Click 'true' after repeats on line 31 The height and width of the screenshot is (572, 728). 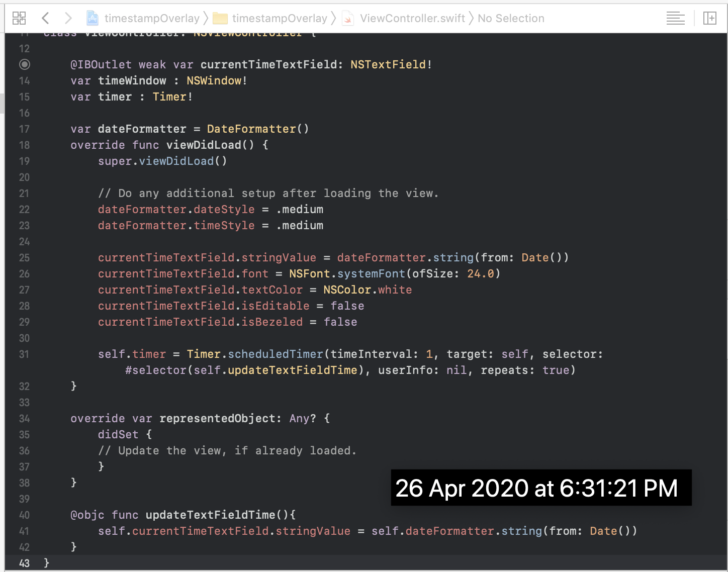(556, 370)
